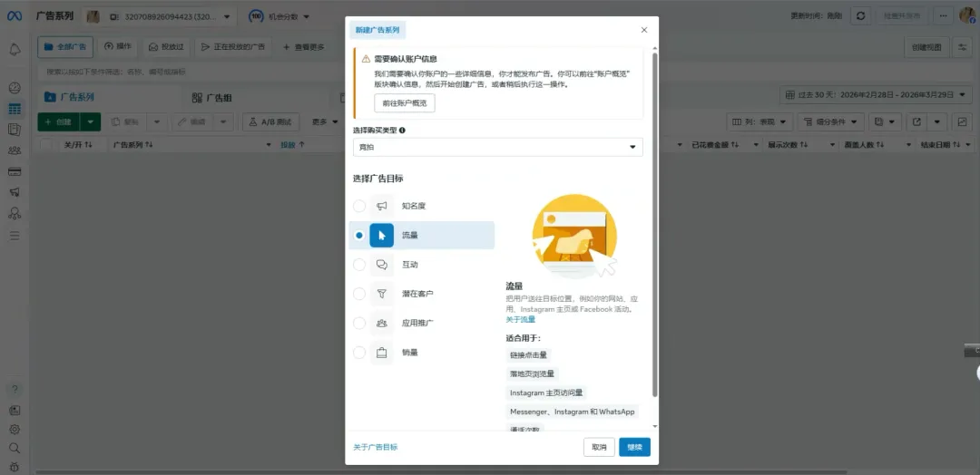Open ads reporting documents icon in sidebar

(15, 130)
